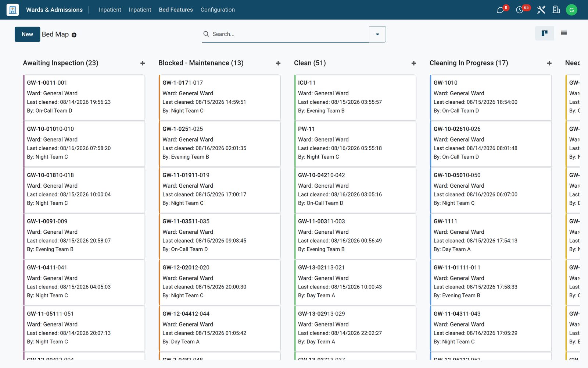The image size is (588, 368).
Task: Click the company building icon
Action: (556, 10)
